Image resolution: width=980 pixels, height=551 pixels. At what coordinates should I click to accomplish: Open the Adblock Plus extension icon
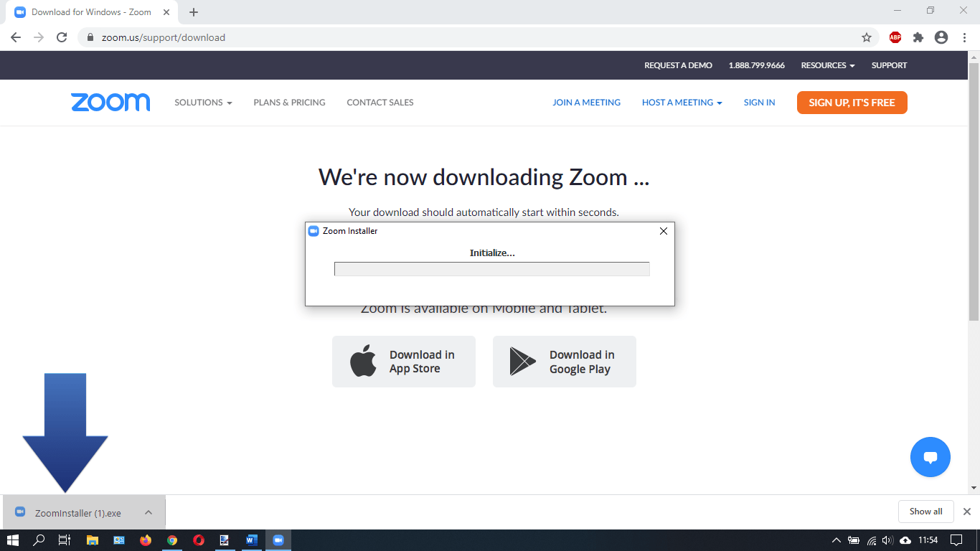click(895, 37)
